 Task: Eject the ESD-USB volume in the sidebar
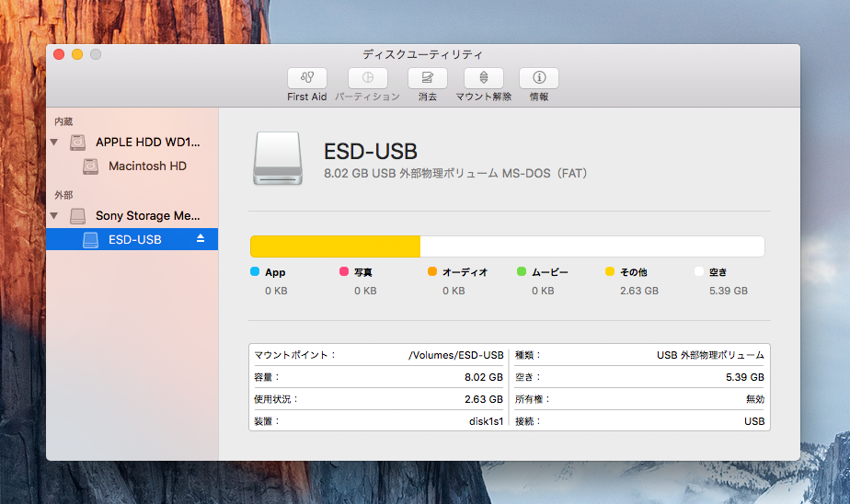(201, 238)
